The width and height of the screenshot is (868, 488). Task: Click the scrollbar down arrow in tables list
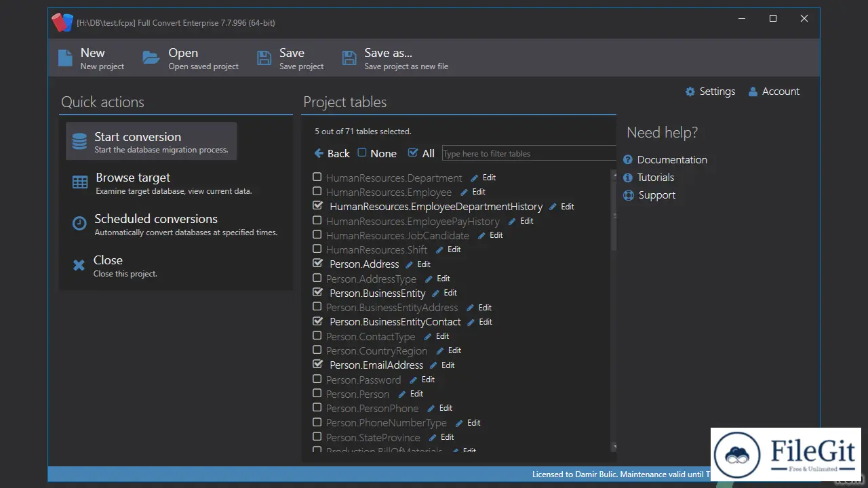point(614,447)
